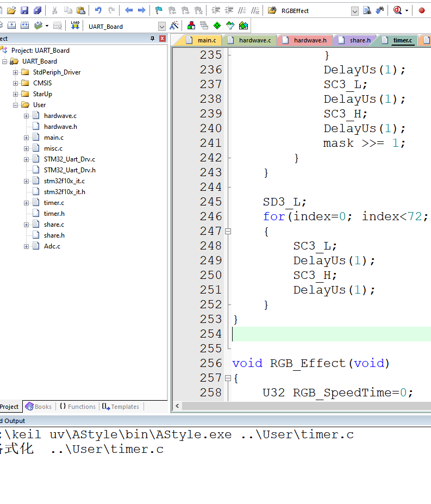Click the Redo arrow icon
This screenshot has width=431, height=504.
(111, 11)
